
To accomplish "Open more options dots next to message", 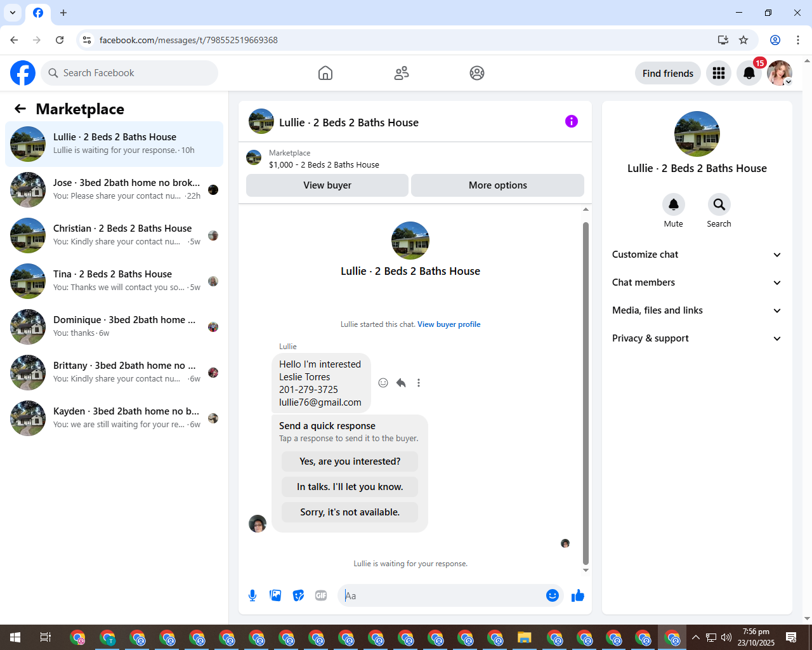I will coord(419,383).
